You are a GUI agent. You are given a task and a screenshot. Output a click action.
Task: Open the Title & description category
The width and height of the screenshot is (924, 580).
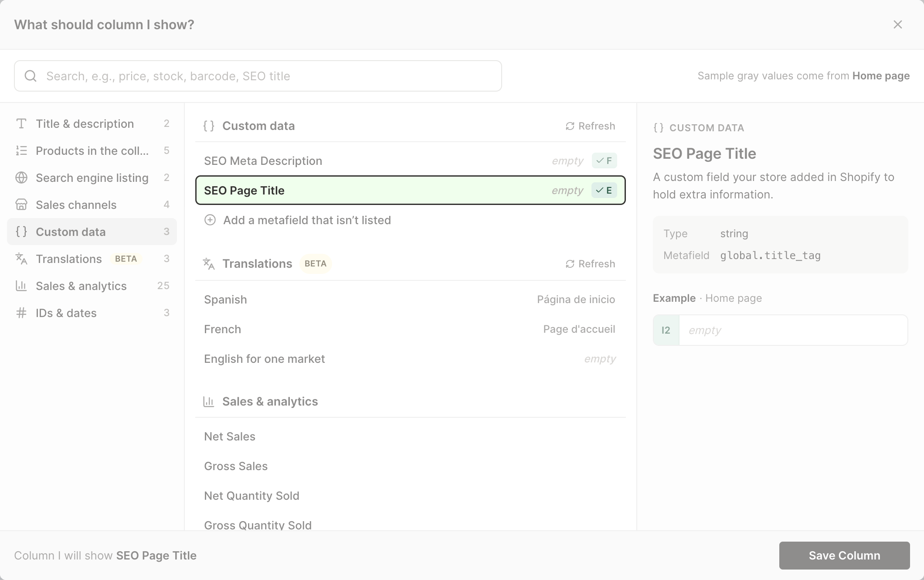(92, 124)
